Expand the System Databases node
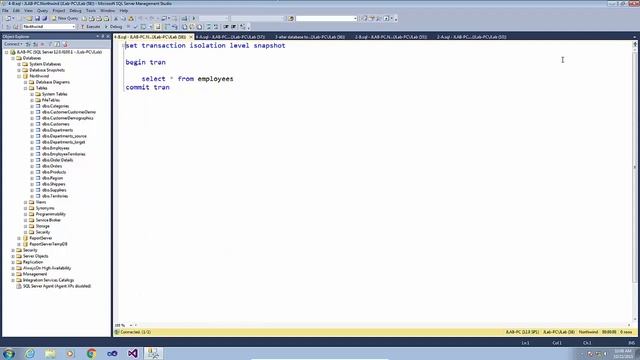 [19, 64]
